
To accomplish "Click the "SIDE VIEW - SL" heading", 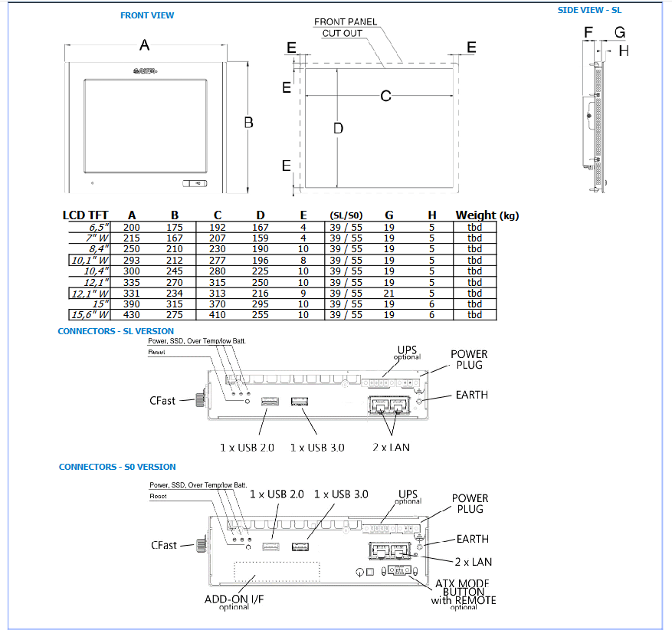I will click(589, 10).
